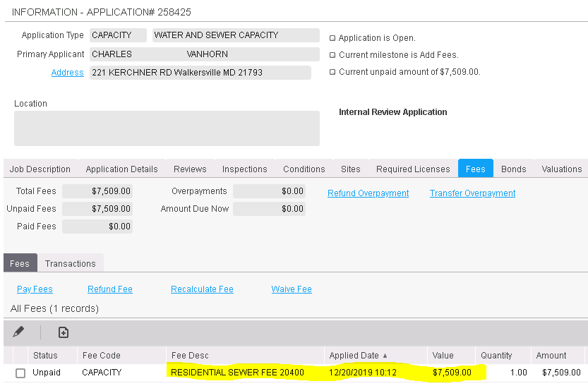Click the Pay Fees link
This screenshot has width=588, height=386.
click(x=35, y=289)
